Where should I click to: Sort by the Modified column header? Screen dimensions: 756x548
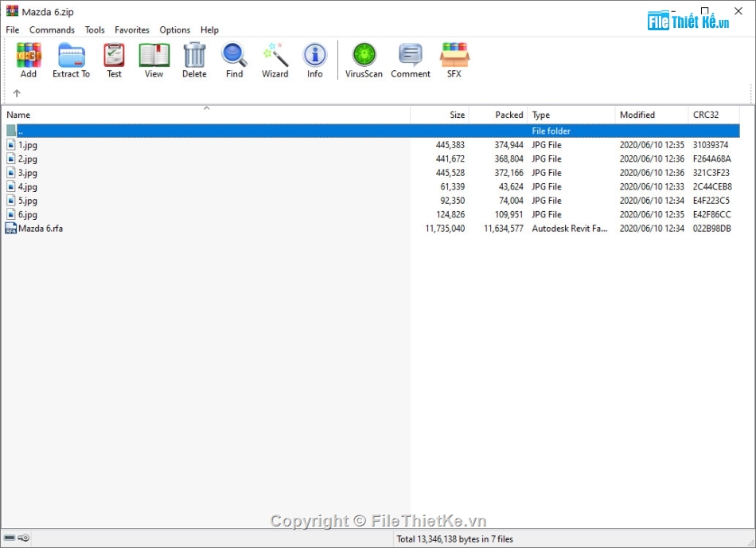point(652,115)
